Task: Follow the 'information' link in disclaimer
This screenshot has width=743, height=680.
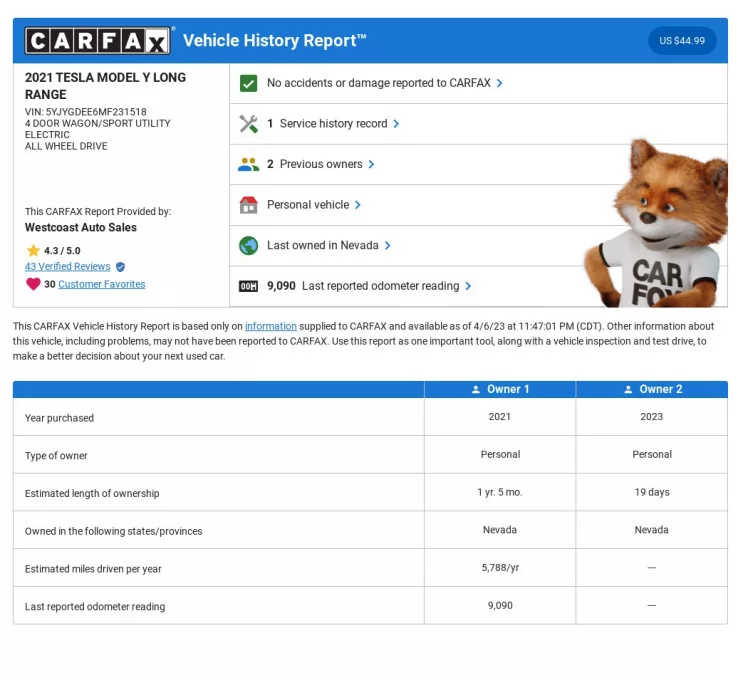Action: [271, 326]
